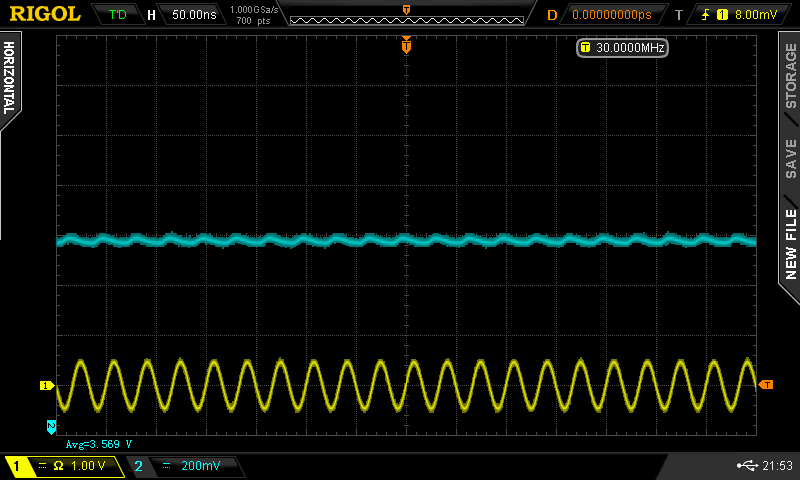Click the 8.00mV trigger level value
Image resolution: width=800 pixels, height=480 pixels.
pos(756,15)
